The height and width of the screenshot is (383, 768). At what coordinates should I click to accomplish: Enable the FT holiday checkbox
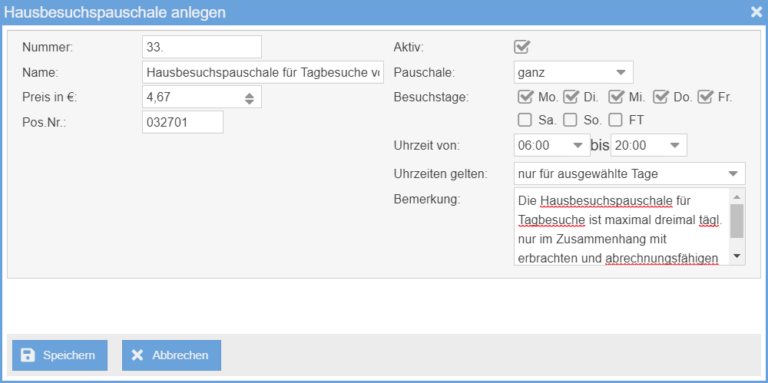pyautogui.click(x=615, y=120)
